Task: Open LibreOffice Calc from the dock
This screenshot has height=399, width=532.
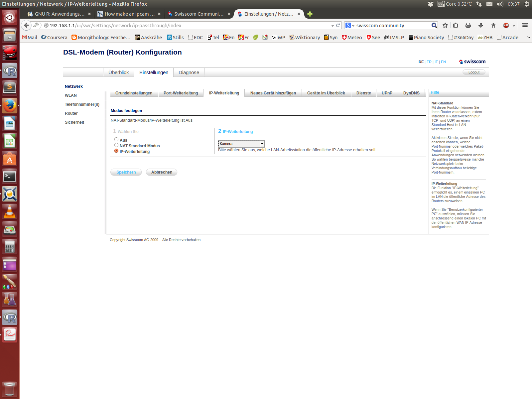Action: point(10,141)
